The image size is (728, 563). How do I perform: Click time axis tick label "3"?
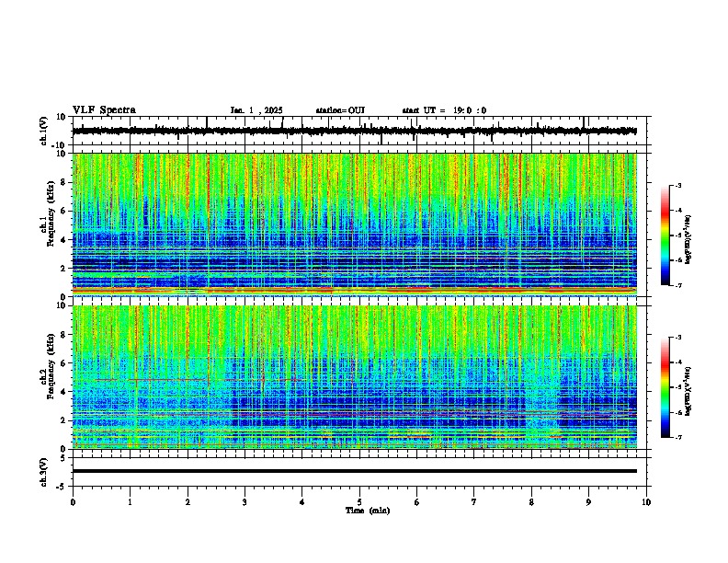click(245, 502)
